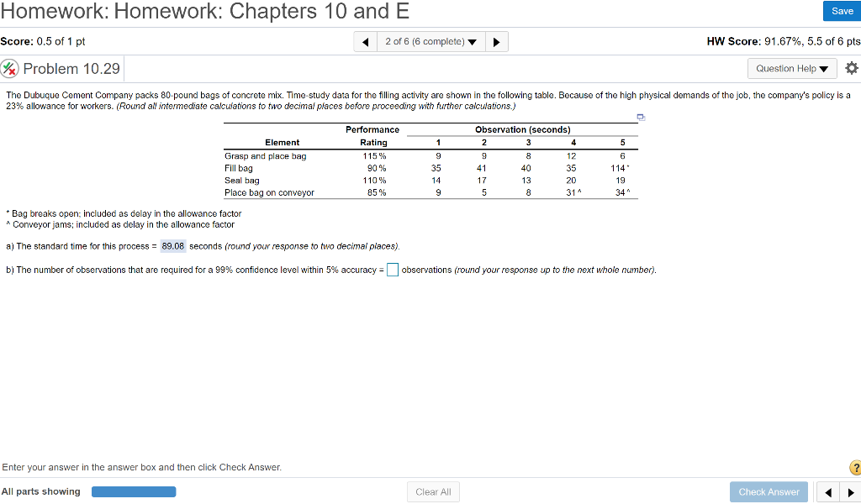Click the empty answer box for part b
The width and height of the screenshot is (861, 504).
coord(392,269)
